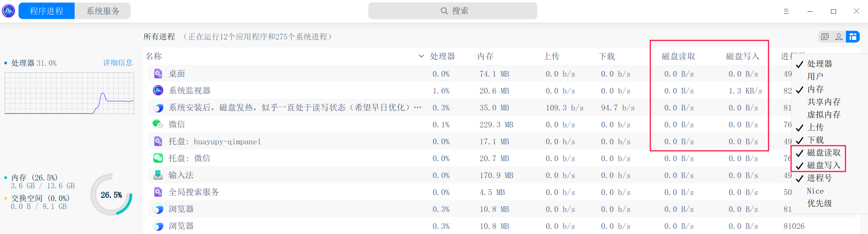Click the 桌面 process icon
This screenshot has height=234, width=868.
[158, 73]
